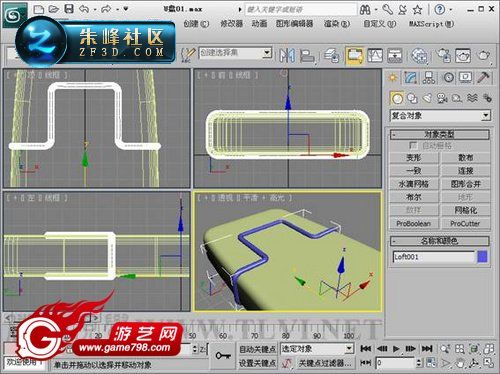Select the Geometry category icon
This screenshot has width=500, height=374.
397,98
